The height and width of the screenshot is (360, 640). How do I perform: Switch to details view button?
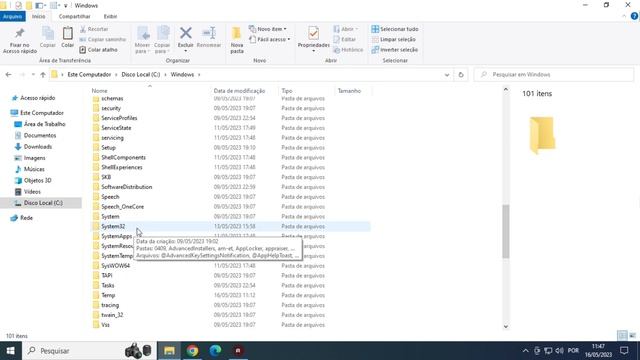pyautogui.click(x=622, y=336)
